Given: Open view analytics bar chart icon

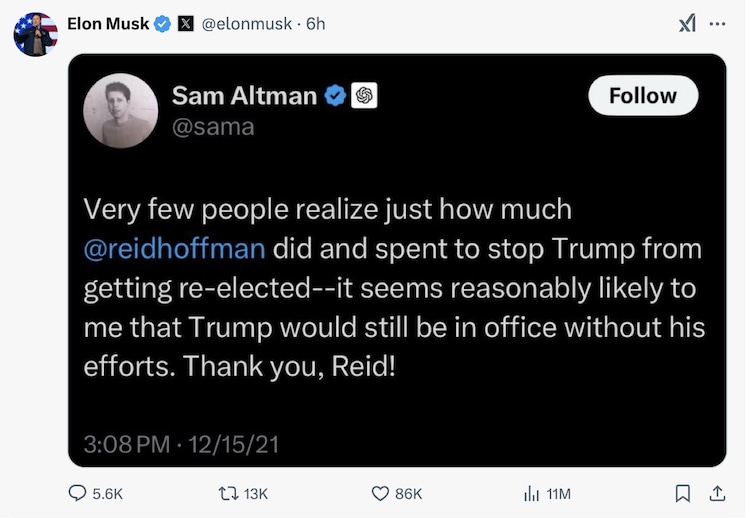Looking at the screenshot, I should [532, 493].
